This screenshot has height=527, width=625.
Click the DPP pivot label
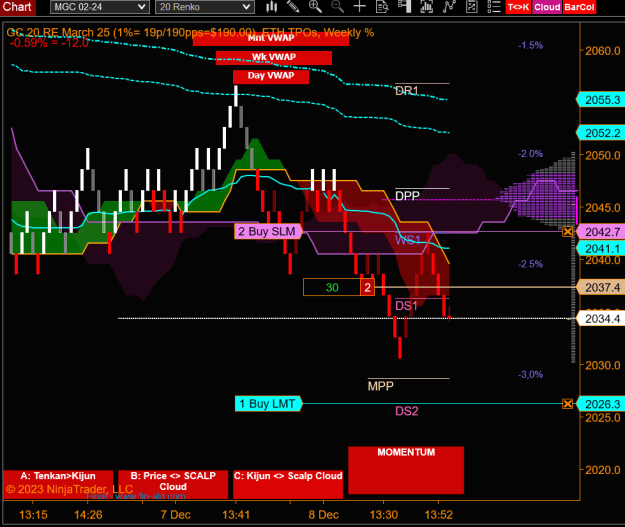(x=407, y=196)
